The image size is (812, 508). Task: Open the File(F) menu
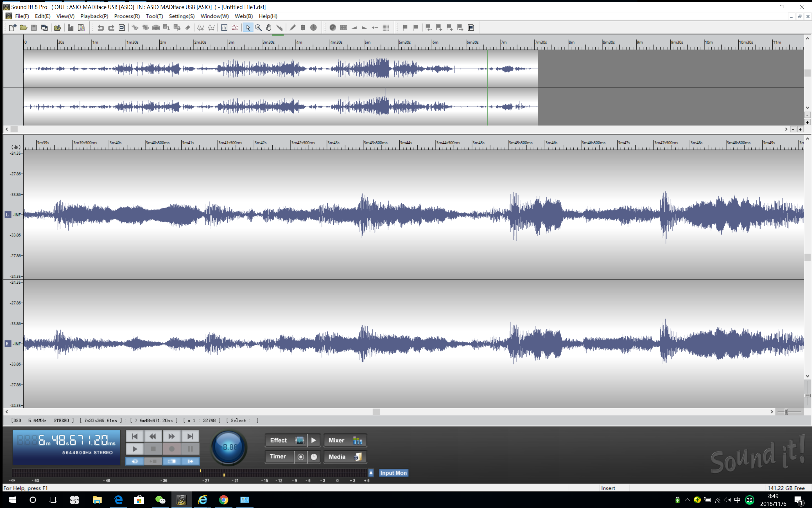(x=22, y=16)
